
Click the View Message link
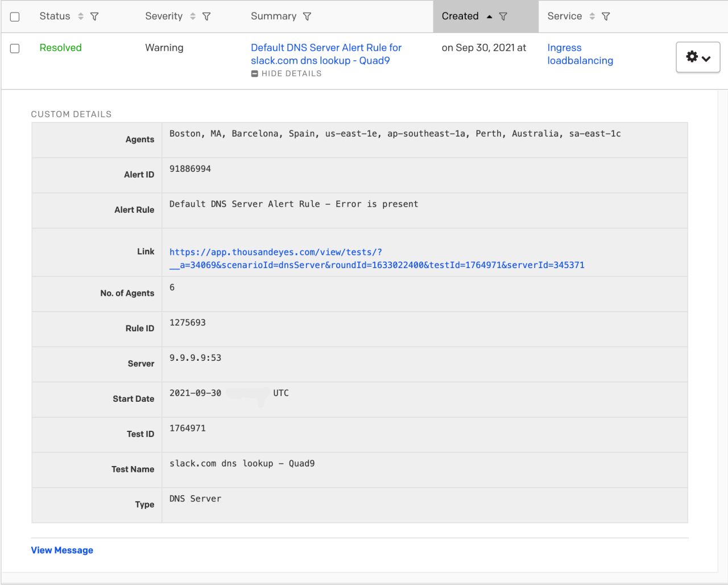[62, 550]
